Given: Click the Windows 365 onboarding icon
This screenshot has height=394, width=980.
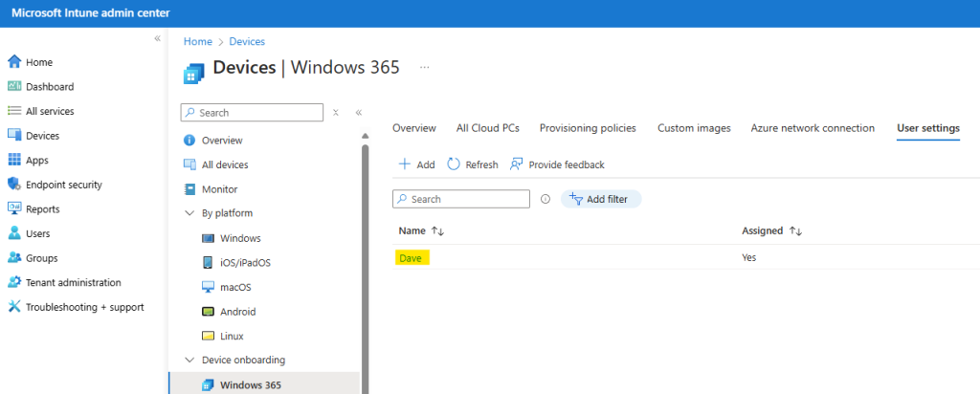Looking at the screenshot, I should (208, 384).
